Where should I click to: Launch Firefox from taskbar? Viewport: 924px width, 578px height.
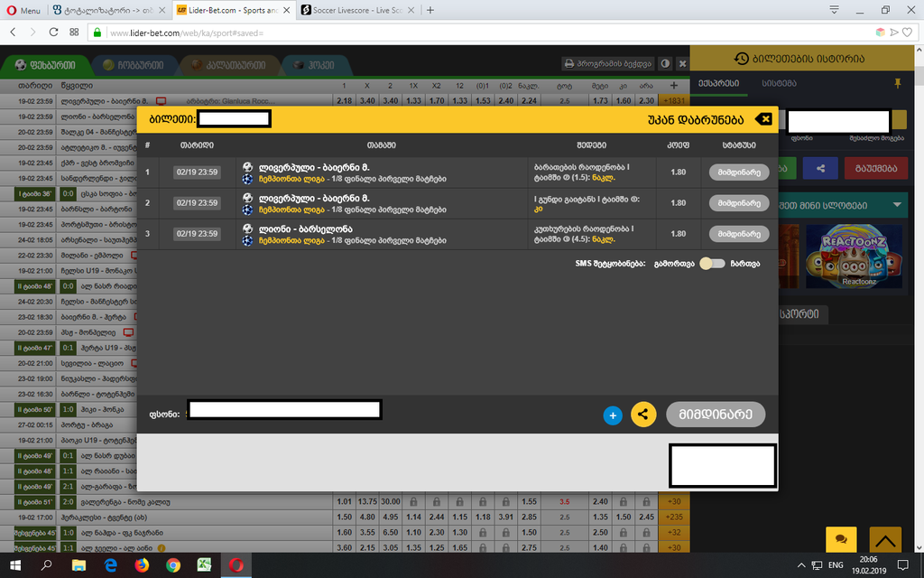click(x=142, y=565)
